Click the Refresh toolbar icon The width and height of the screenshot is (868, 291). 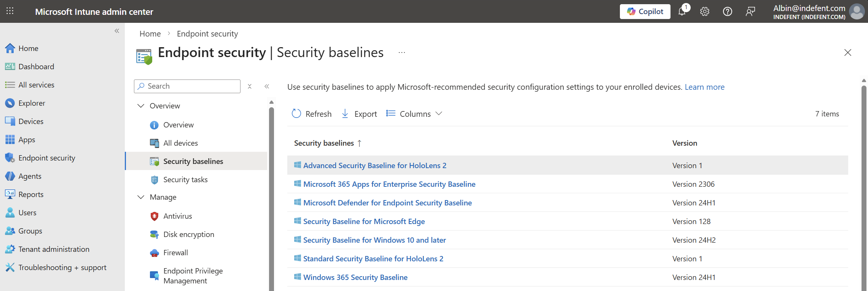pyautogui.click(x=296, y=114)
